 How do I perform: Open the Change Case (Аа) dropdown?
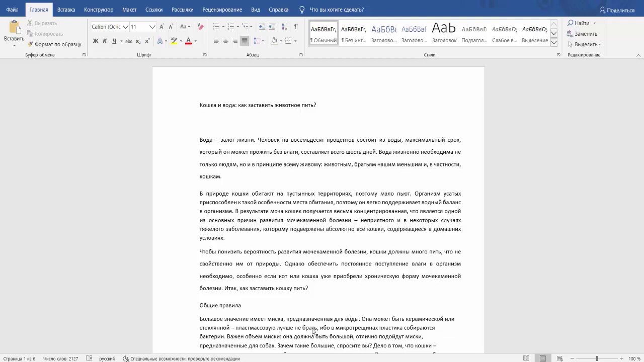click(x=185, y=27)
